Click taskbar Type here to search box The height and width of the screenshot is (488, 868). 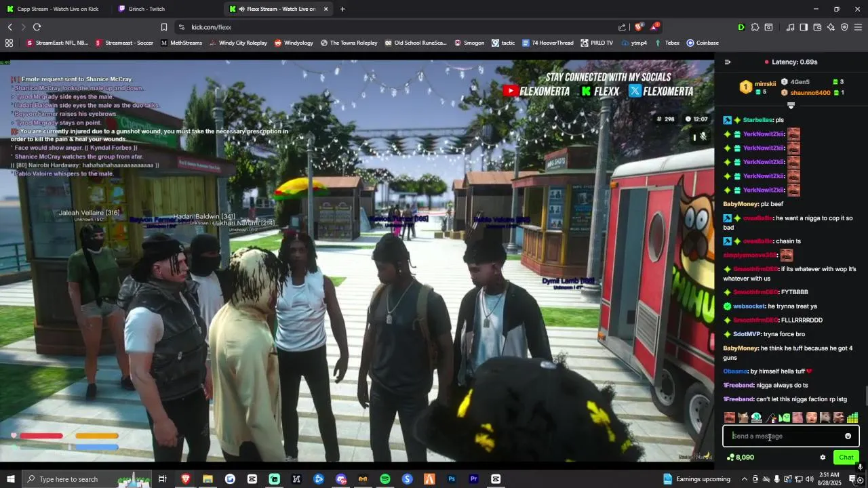tap(87, 479)
